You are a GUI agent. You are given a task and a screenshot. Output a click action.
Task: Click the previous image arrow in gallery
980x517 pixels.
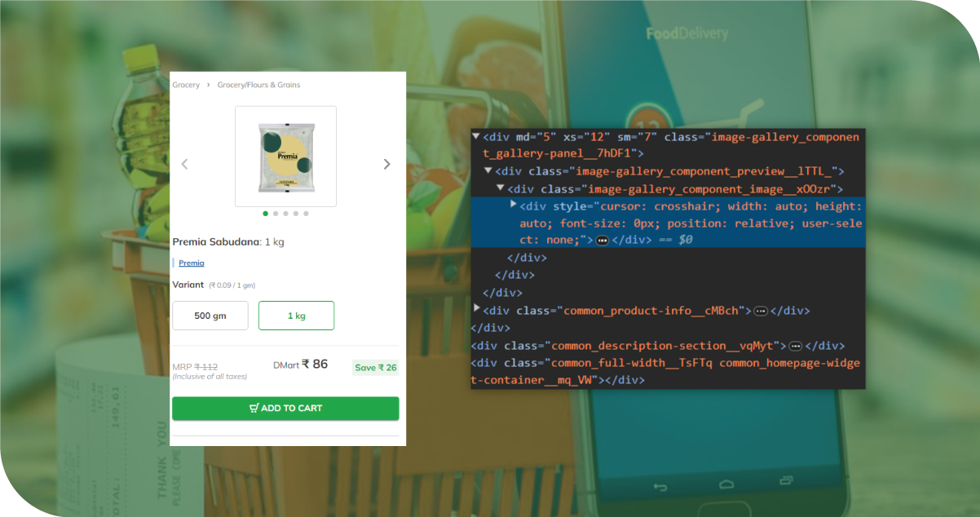pyautogui.click(x=184, y=164)
